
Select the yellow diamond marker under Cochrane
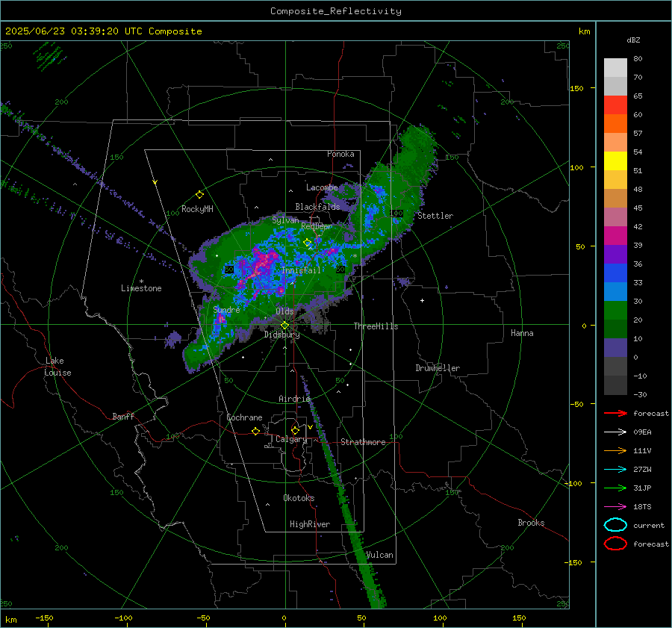pyautogui.click(x=255, y=432)
